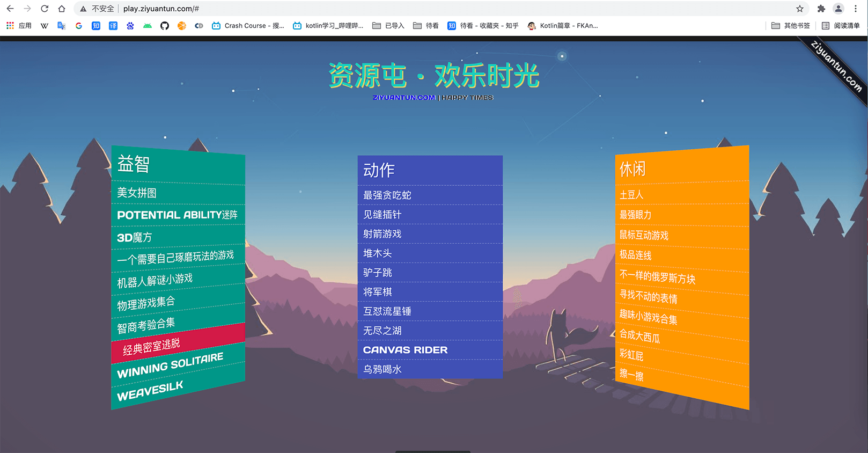Screen dimensions: 868x453
Task: Open the Google G bookmark
Action: tap(79, 26)
